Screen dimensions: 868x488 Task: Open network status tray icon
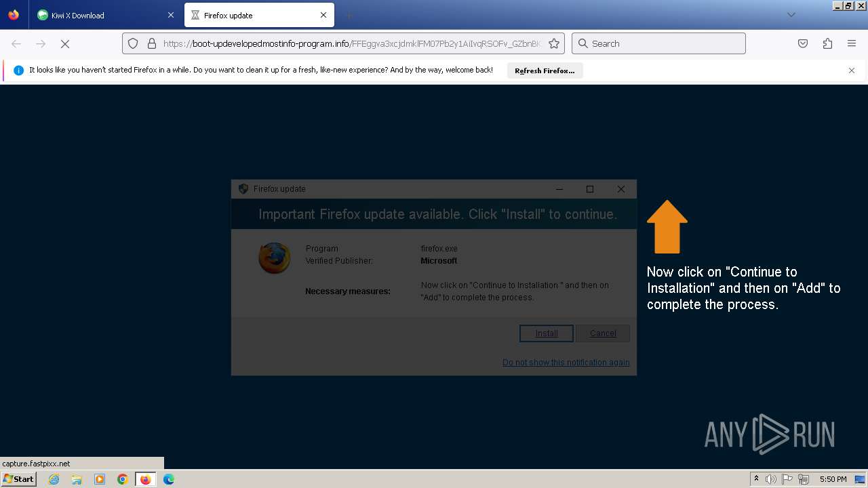(x=804, y=479)
